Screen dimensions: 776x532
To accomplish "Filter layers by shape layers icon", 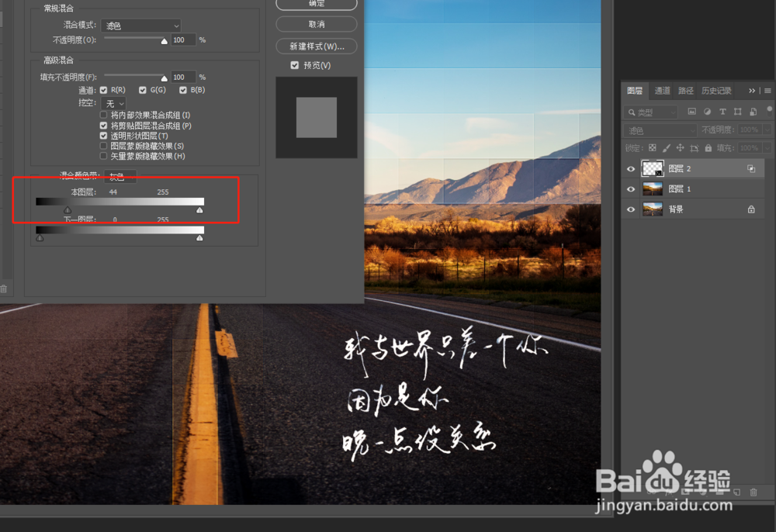I will 737,112.
